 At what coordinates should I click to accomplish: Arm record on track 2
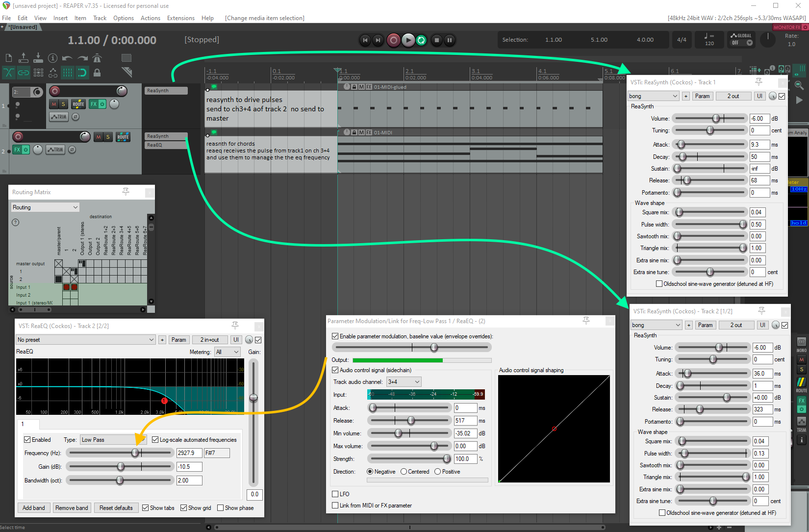point(18,137)
